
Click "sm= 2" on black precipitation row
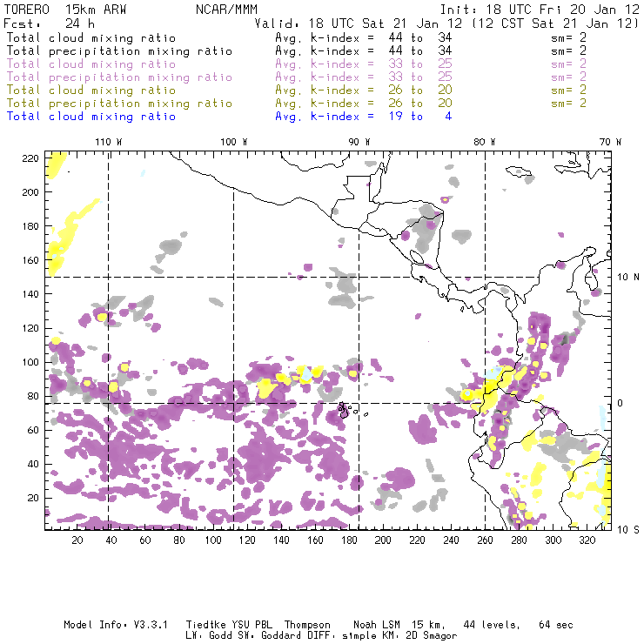click(568, 50)
